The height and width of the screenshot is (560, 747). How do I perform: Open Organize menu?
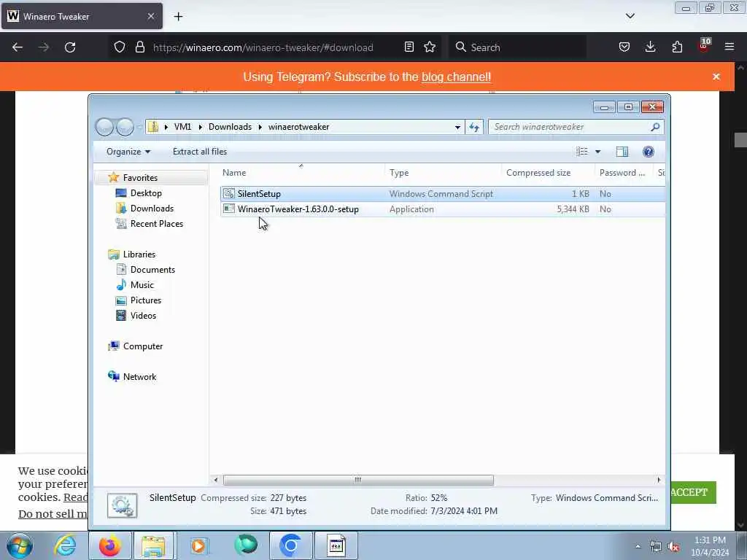pos(128,152)
